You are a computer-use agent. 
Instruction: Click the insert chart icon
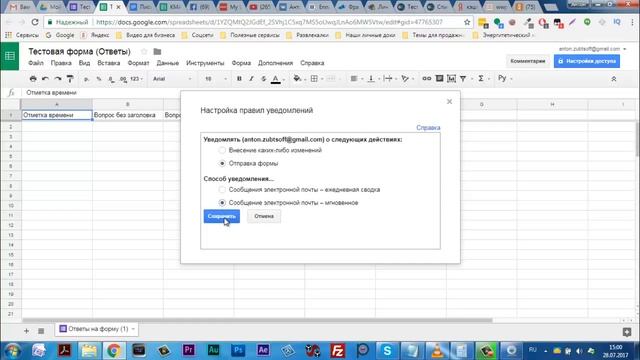pyautogui.click(x=451, y=78)
